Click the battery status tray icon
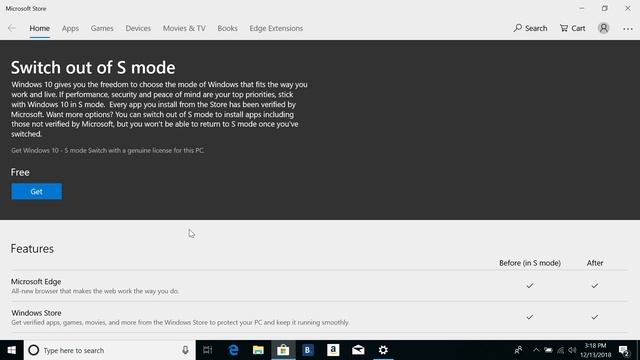The image size is (640, 360). pyautogui.click(x=548, y=350)
